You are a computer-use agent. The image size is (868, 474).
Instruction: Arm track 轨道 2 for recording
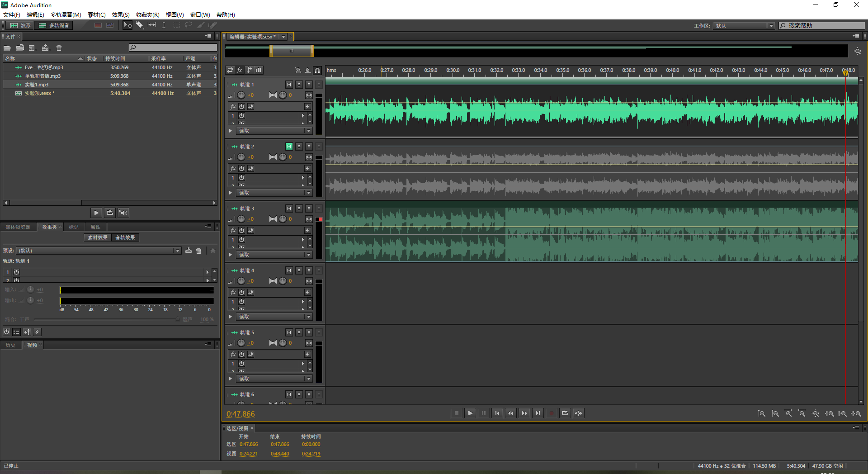click(x=309, y=147)
